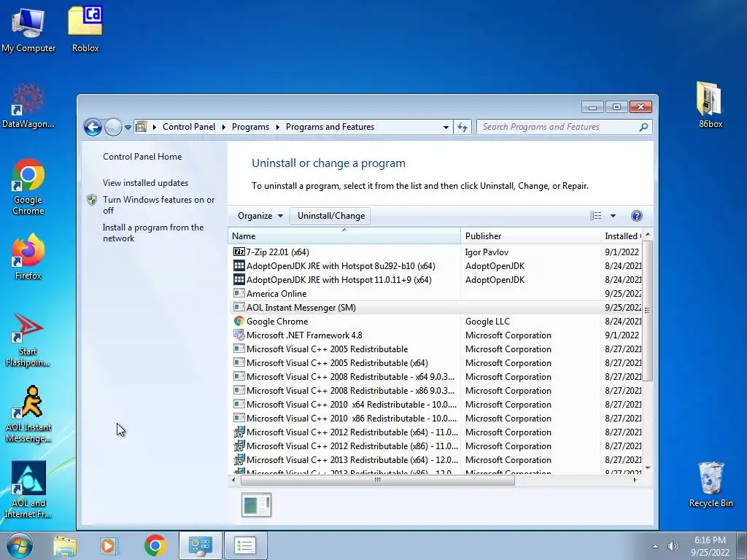Image resolution: width=747 pixels, height=560 pixels.
Task: Expand the root breadcrumb arrow
Action: click(x=155, y=127)
